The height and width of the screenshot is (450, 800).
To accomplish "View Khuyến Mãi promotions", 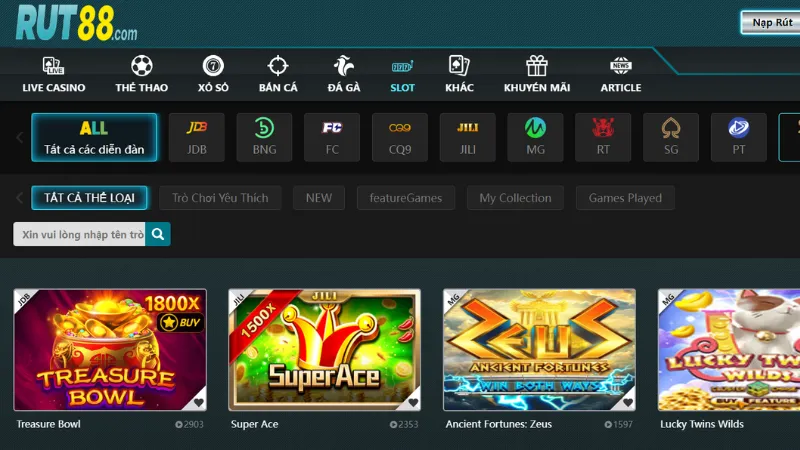I will [x=537, y=75].
